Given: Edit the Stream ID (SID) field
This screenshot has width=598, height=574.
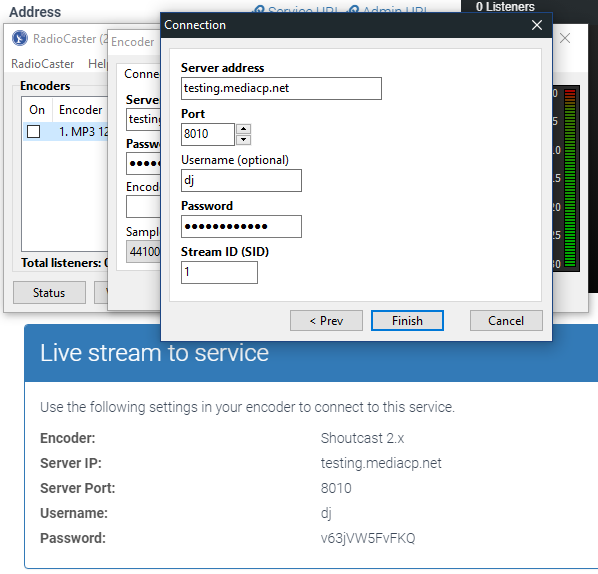Looking at the screenshot, I should [219, 272].
